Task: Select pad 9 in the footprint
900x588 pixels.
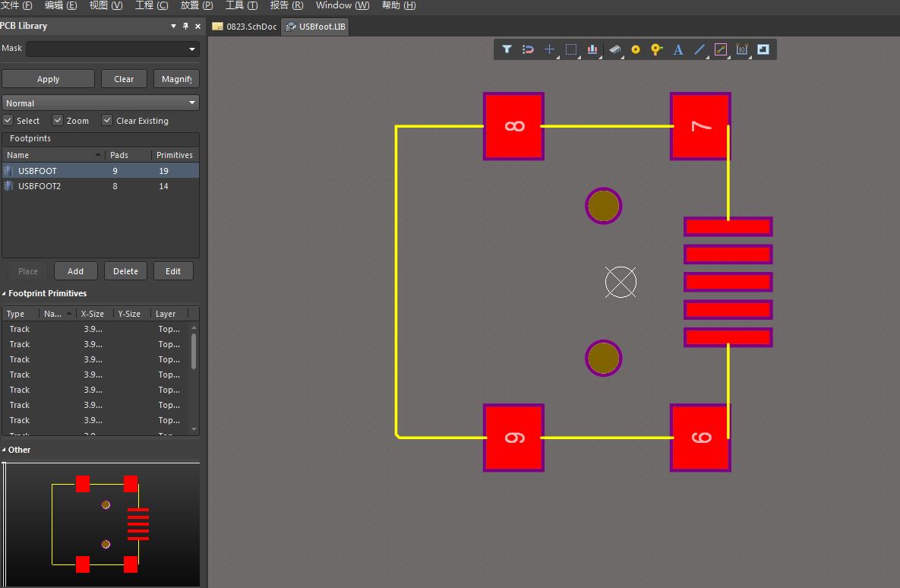Action: click(x=513, y=438)
